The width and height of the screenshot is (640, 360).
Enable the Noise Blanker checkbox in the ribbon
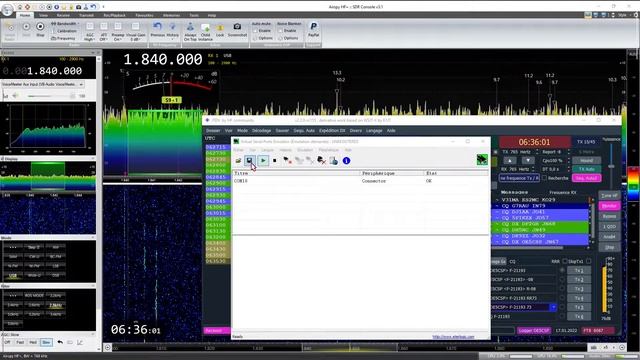tap(280, 31)
